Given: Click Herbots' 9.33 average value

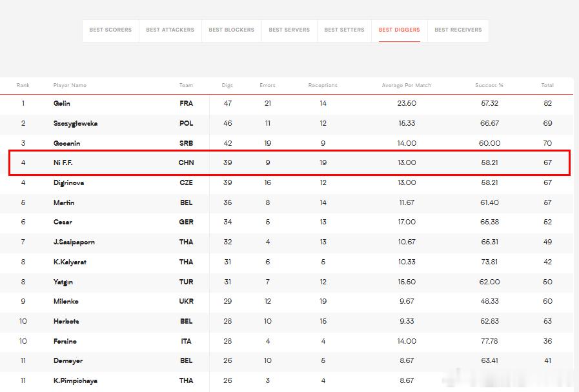Looking at the screenshot, I should [407, 321].
